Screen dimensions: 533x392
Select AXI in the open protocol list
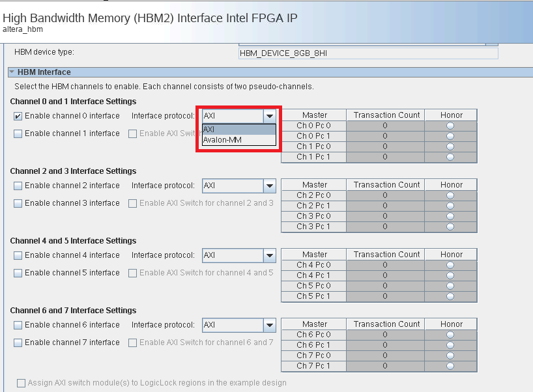click(x=238, y=129)
